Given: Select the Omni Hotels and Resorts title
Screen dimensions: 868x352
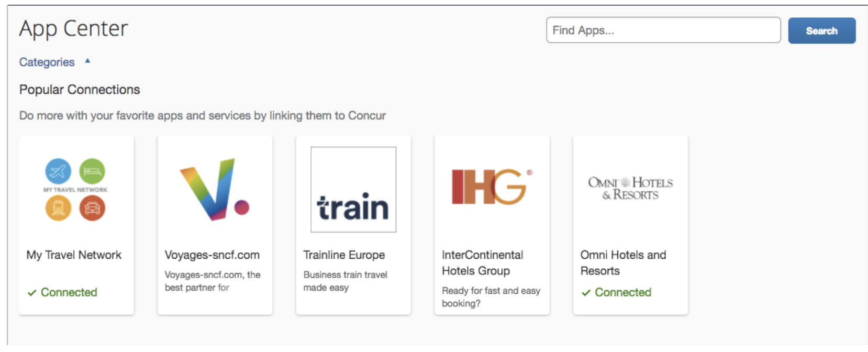Looking at the screenshot, I should coord(623,263).
